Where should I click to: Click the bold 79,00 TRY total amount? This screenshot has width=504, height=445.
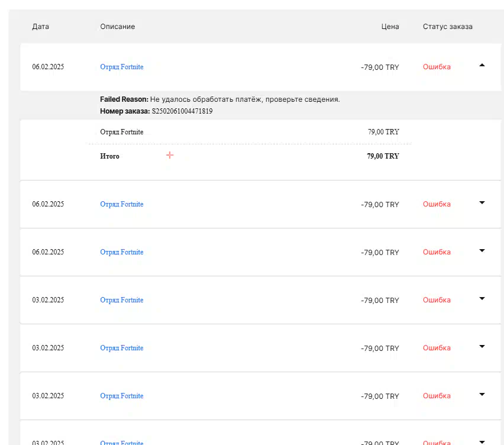(383, 156)
